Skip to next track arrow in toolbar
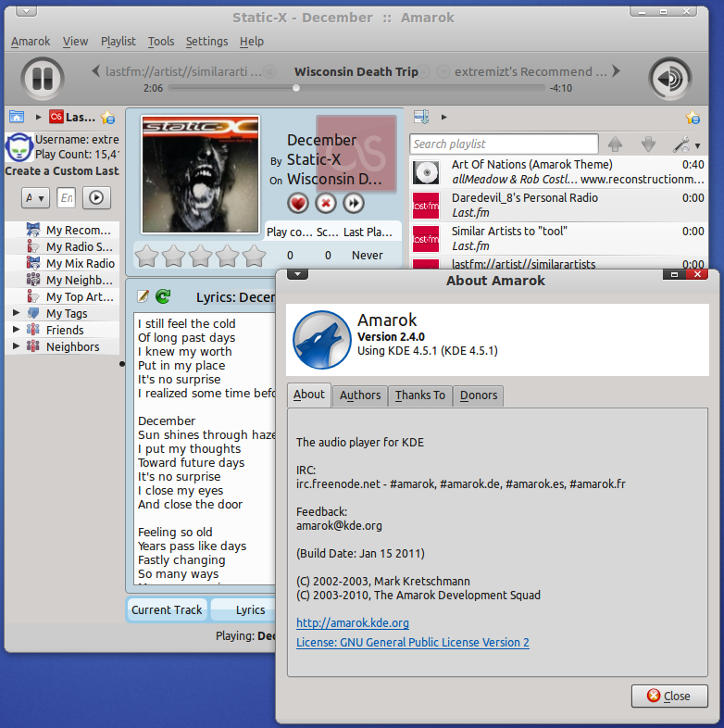Screen dimensions: 724x728 tap(616, 71)
